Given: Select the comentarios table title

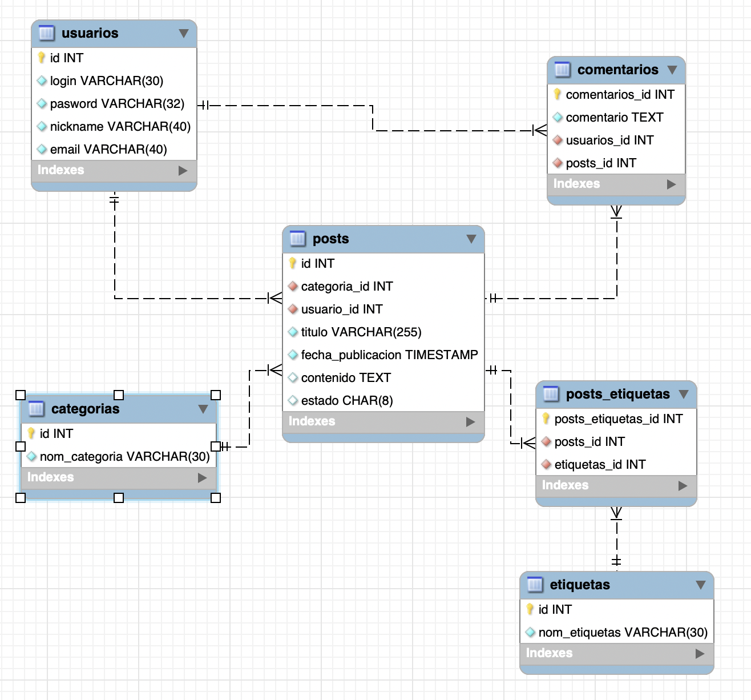Looking at the screenshot, I should [618, 70].
